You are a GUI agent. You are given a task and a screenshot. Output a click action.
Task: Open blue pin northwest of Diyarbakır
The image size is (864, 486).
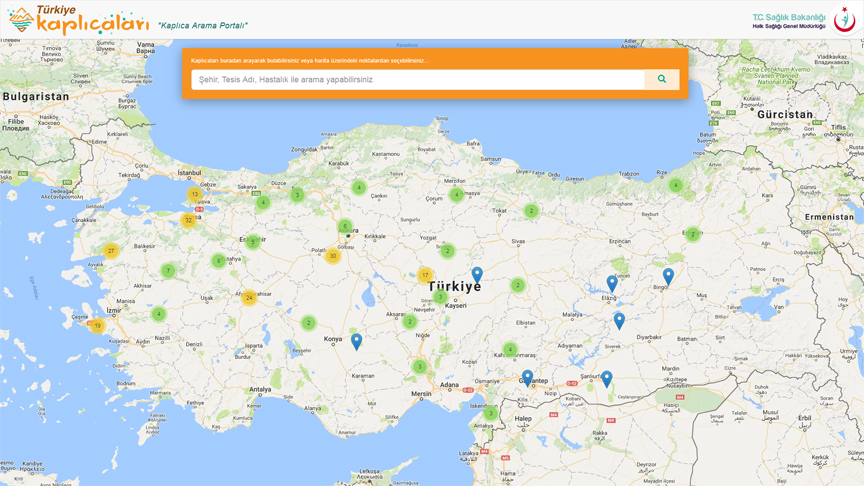click(619, 321)
